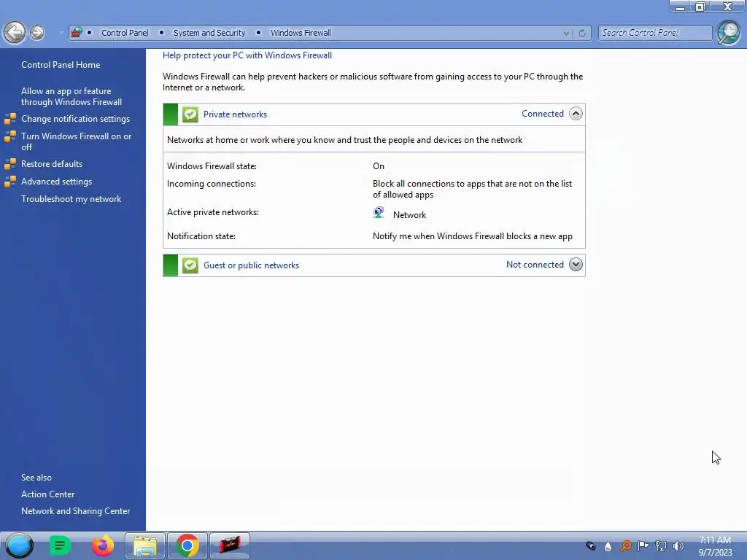Click the green shield icon beside Private networks
Screen dimensions: 747x560
[x=190, y=114]
